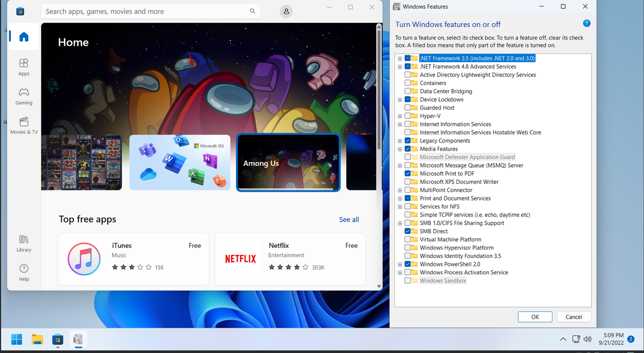Screen dimensions: 644x353
Task: Open the Home tab in Microsoft Store sidebar
Action: click(24, 37)
